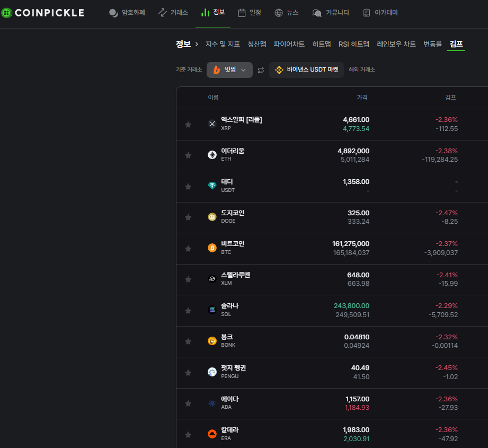Open the 뉴스 navigation link
This screenshot has height=448, width=488.
(286, 12)
